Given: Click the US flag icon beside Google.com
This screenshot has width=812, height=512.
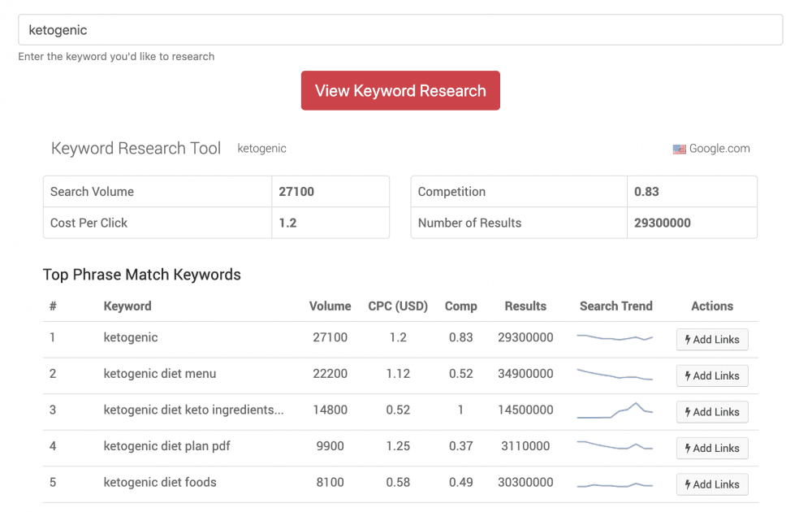Looking at the screenshot, I should coord(679,149).
